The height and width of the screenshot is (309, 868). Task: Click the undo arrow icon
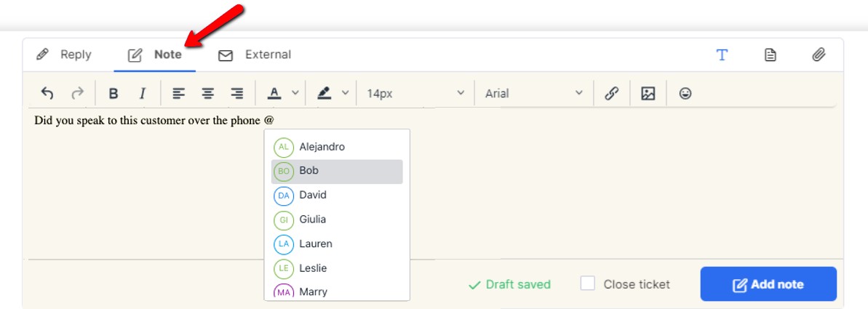[x=47, y=93]
